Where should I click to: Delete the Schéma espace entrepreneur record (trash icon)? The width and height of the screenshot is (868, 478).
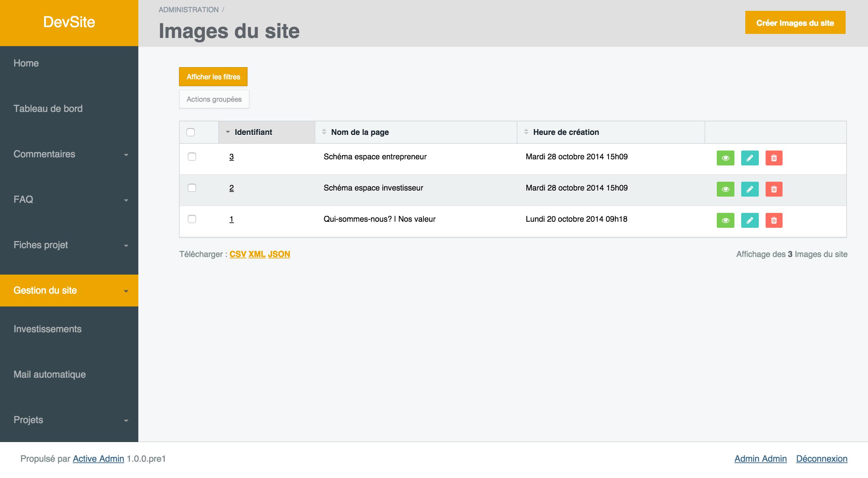tap(774, 158)
